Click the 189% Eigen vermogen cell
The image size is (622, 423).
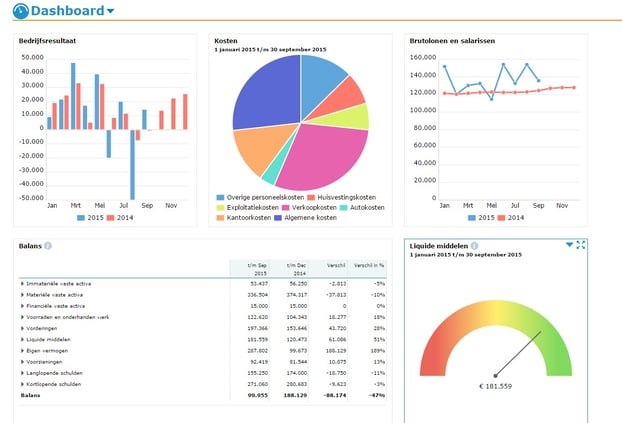tap(378, 351)
